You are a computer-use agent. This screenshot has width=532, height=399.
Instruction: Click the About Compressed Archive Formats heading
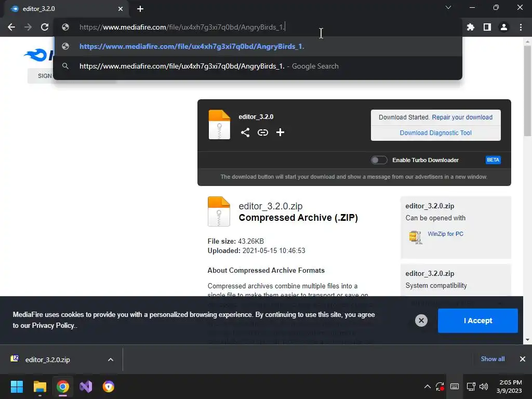click(x=266, y=270)
